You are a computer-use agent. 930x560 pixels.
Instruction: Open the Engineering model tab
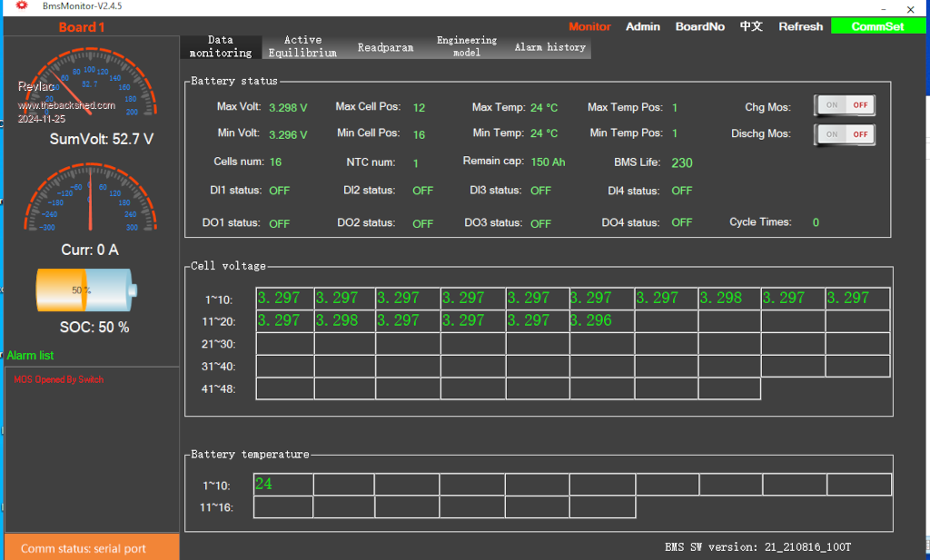(x=466, y=47)
